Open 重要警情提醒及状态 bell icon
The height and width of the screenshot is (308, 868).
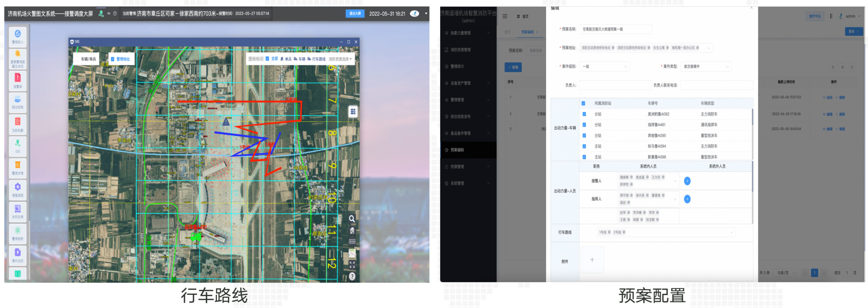18,59
